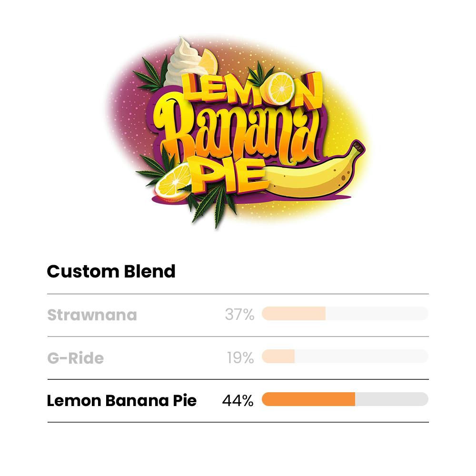Select the Lemon Banana Pie row label
This screenshot has width=476, height=476.
(121, 401)
